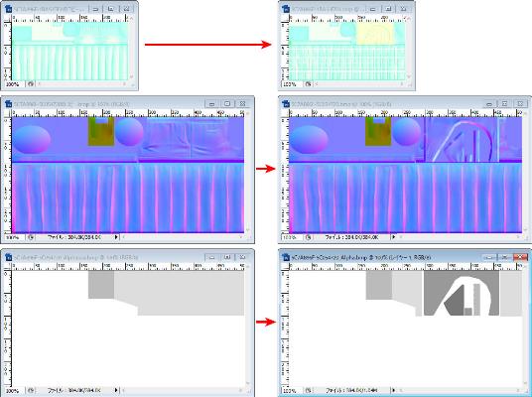Open the status arrow menu in the arch-detail normal map window

click(x=394, y=237)
